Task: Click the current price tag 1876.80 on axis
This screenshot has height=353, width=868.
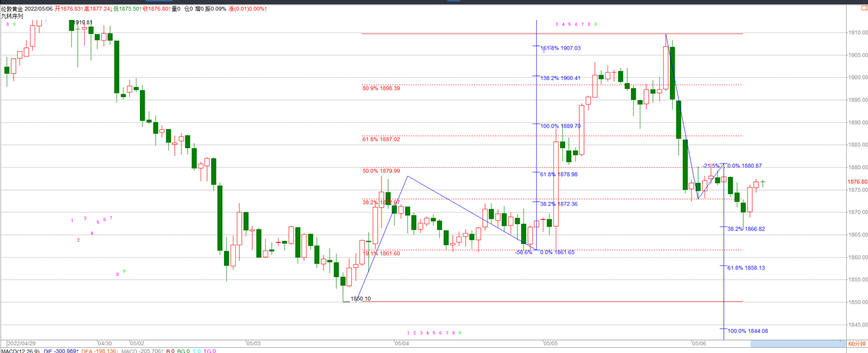Action: click(857, 182)
